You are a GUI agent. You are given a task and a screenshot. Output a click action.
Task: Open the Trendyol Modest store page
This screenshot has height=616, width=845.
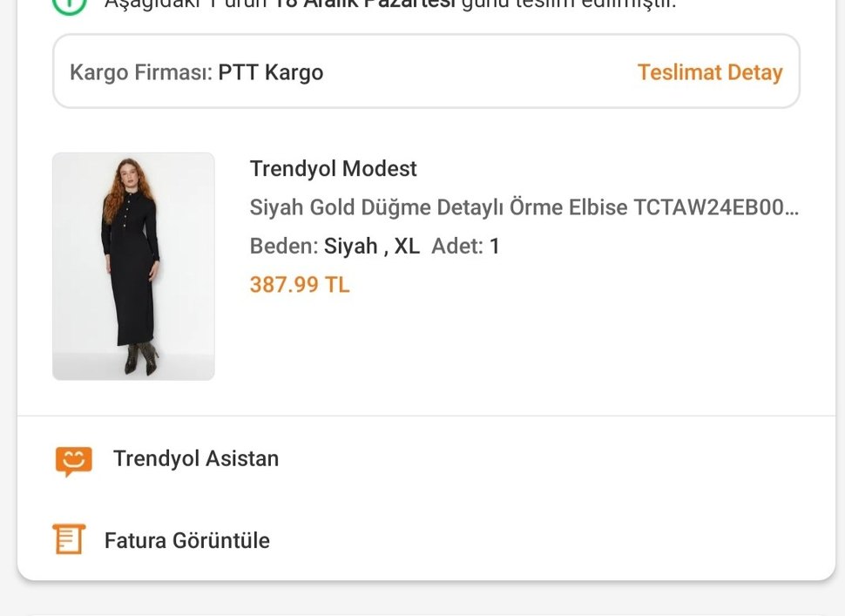coord(333,168)
